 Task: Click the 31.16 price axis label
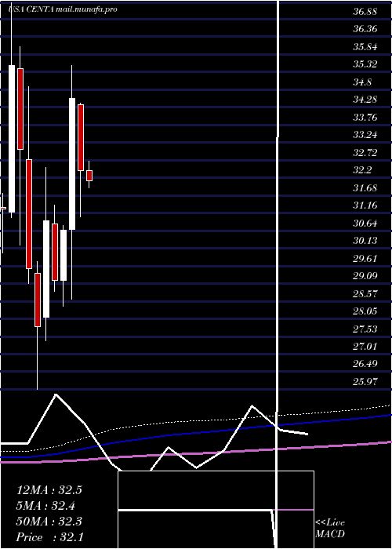[x=365, y=205]
